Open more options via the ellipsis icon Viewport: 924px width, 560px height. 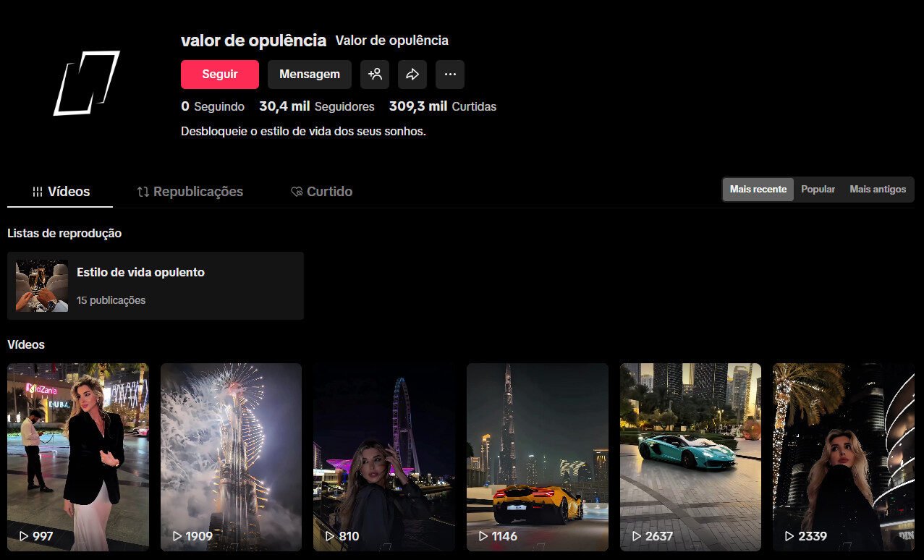pyautogui.click(x=450, y=74)
